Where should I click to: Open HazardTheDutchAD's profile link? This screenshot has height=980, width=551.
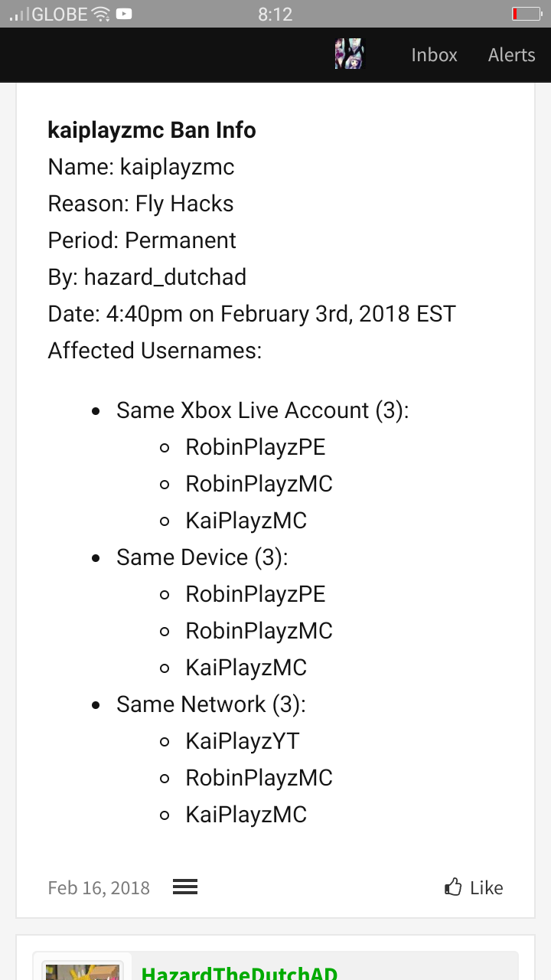pyautogui.click(x=240, y=973)
